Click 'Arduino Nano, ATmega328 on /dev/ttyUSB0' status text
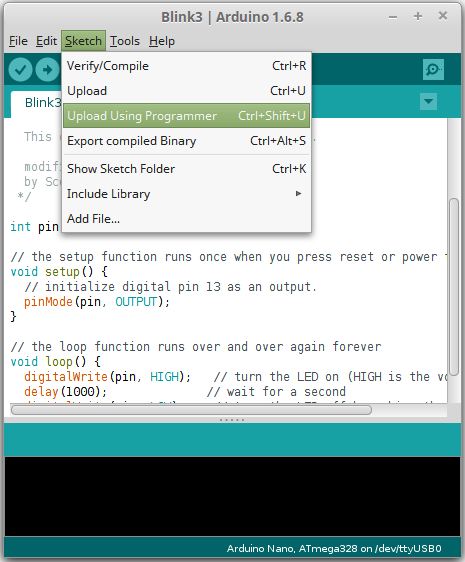Screen dimensions: 465x562 coord(334,548)
